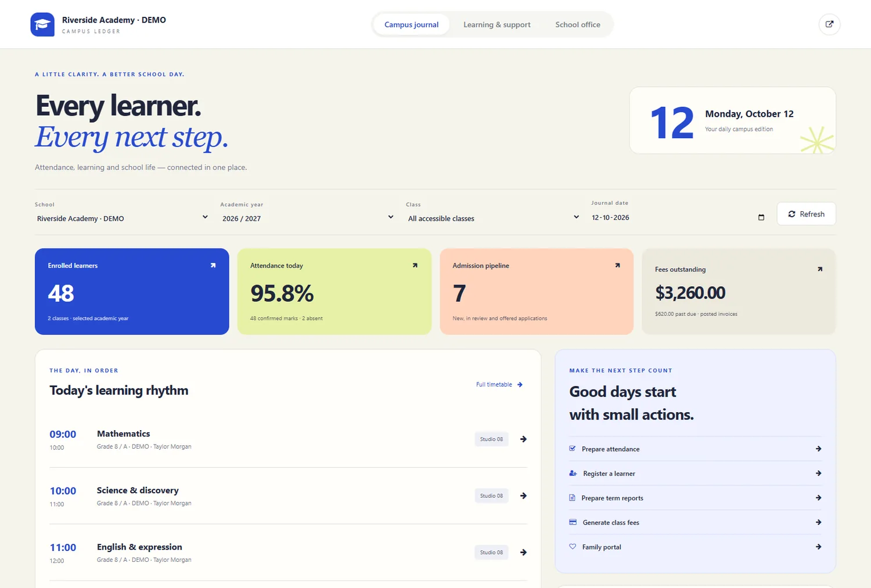Screen dimensions: 871x588
Task: Click Register a learner action text
Action: (x=609, y=473)
